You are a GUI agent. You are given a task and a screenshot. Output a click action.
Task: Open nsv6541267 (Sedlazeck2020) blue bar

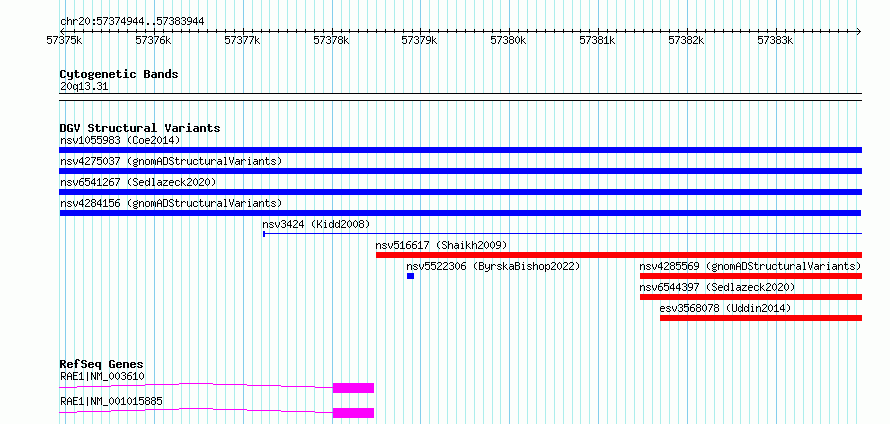tap(460, 192)
